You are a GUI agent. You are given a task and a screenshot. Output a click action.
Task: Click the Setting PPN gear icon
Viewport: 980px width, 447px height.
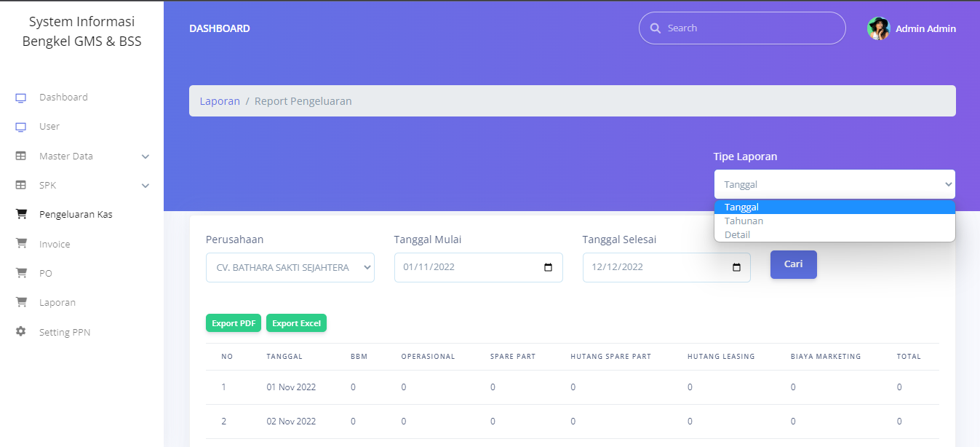tap(21, 331)
